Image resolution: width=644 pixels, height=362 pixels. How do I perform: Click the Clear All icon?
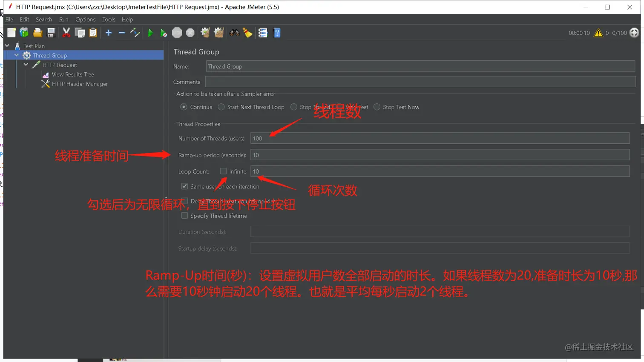tap(219, 33)
